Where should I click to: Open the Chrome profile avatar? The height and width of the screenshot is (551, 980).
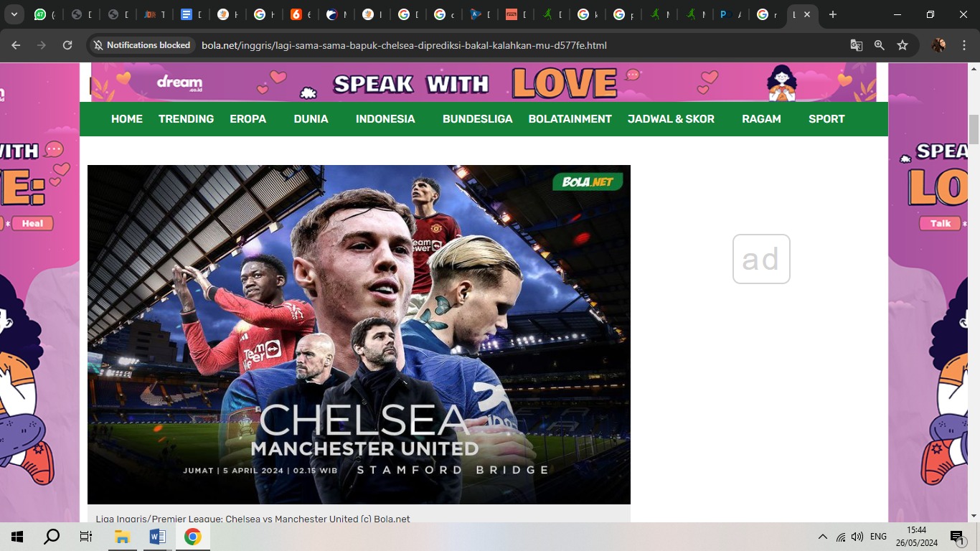tap(938, 45)
